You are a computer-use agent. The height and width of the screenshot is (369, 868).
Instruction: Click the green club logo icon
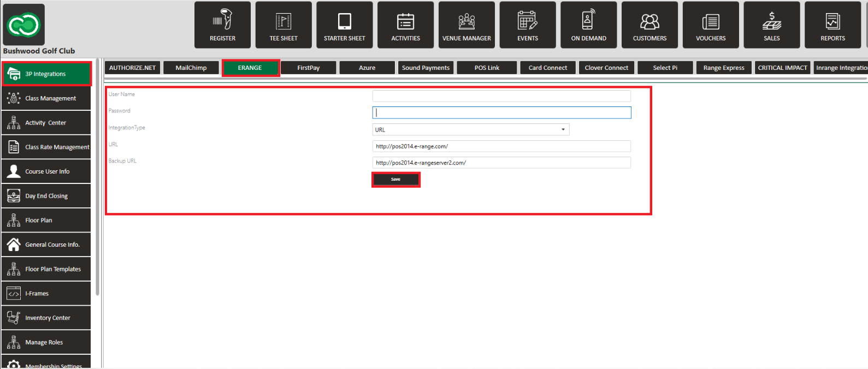[x=23, y=25]
